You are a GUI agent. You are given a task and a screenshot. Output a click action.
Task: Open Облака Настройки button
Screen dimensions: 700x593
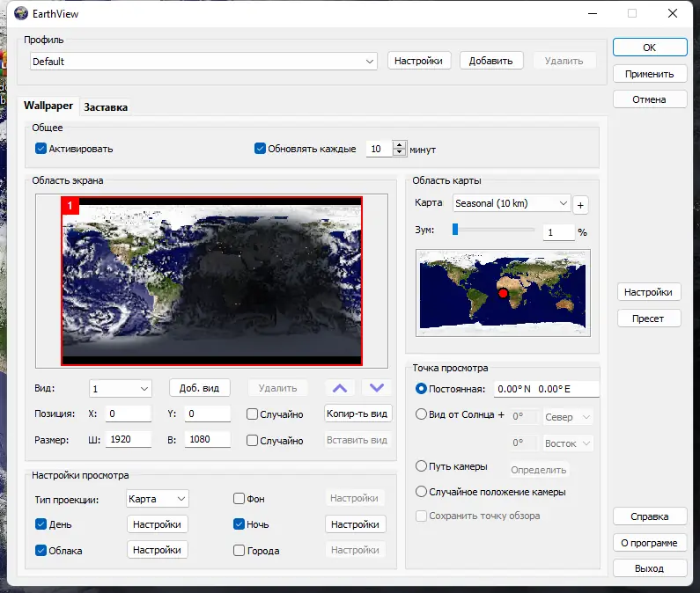pyautogui.click(x=157, y=550)
